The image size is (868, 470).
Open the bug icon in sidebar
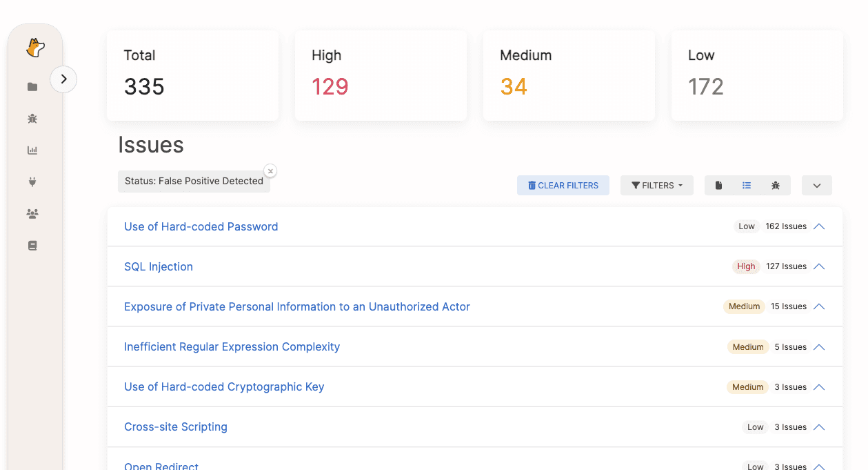pyautogui.click(x=32, y=119)
